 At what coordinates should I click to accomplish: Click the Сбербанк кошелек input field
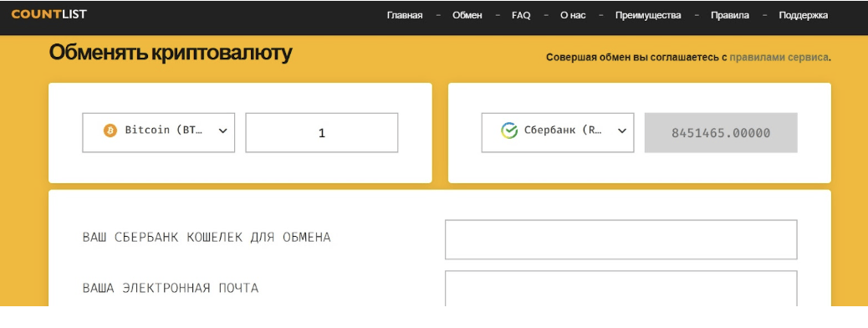[x=621, y=239]
